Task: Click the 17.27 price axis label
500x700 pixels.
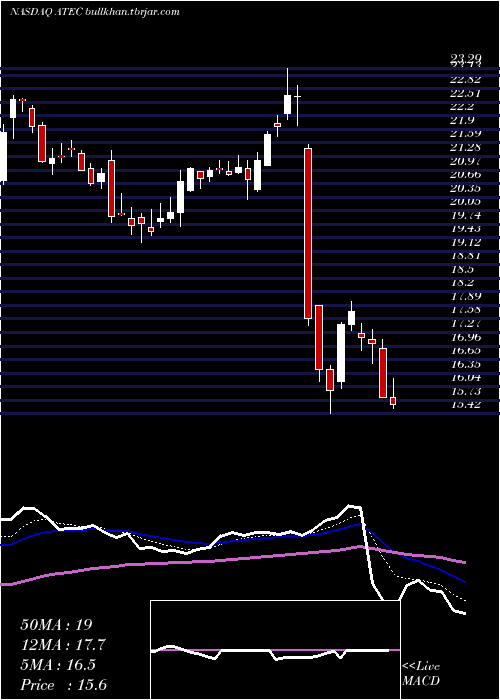Action: 465,324
